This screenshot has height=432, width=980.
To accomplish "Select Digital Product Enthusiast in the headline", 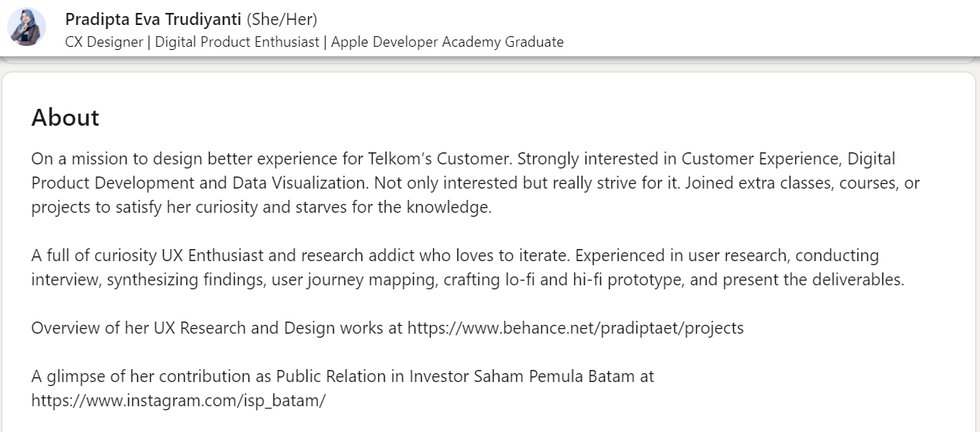I will click(237, 42).
